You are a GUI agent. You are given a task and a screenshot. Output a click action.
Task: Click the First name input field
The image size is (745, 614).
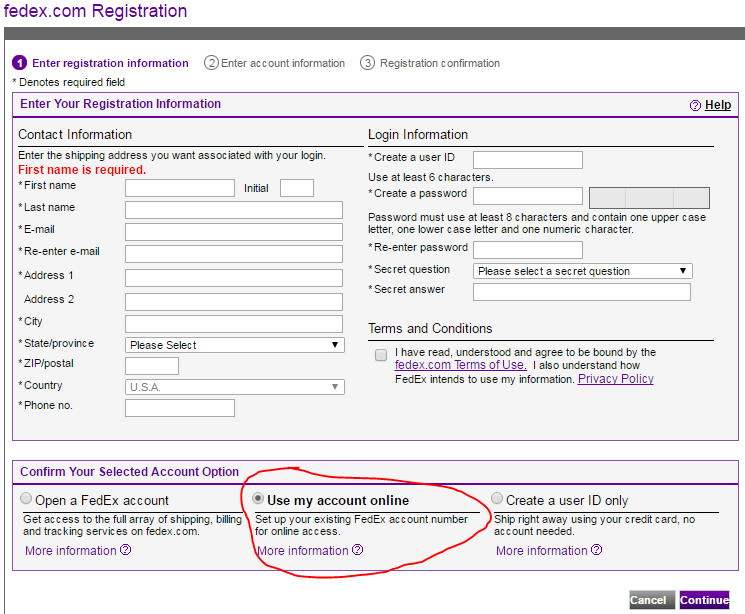(180, 188)
